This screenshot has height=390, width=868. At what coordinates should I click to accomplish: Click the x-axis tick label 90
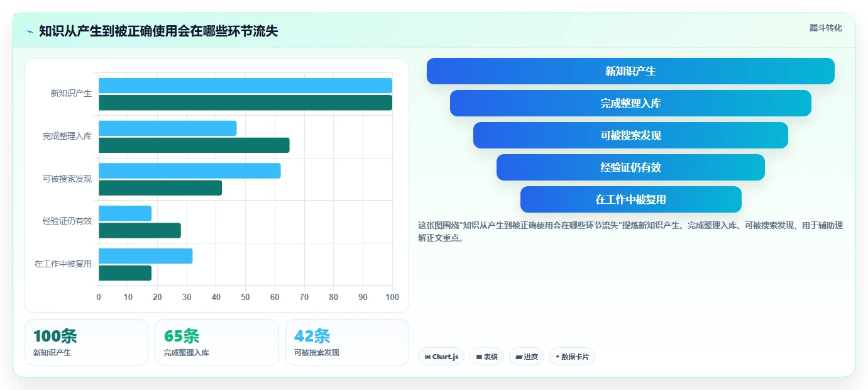tap(363, 297)
